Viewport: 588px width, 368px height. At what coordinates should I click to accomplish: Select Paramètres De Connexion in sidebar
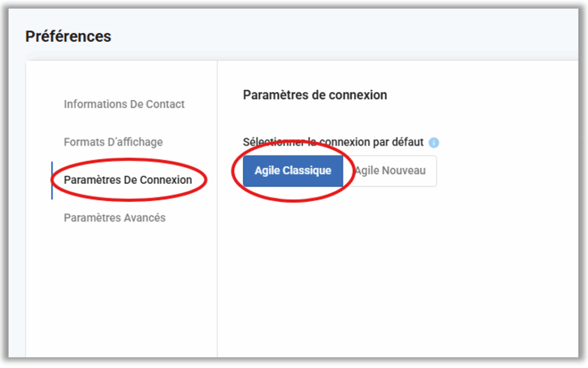pos(128,180)
